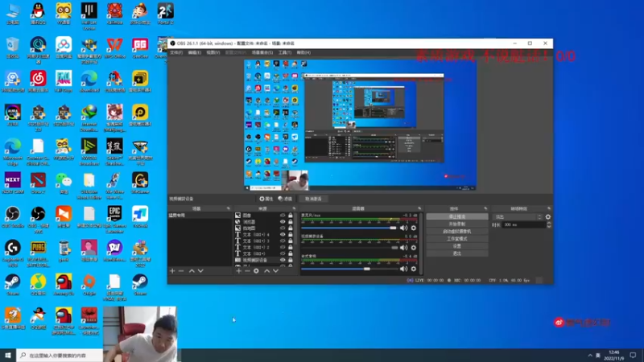This screenshot has width=644, height=362.
Task: Toggle lock on 浏览器 source
Action: click(291, 222)
